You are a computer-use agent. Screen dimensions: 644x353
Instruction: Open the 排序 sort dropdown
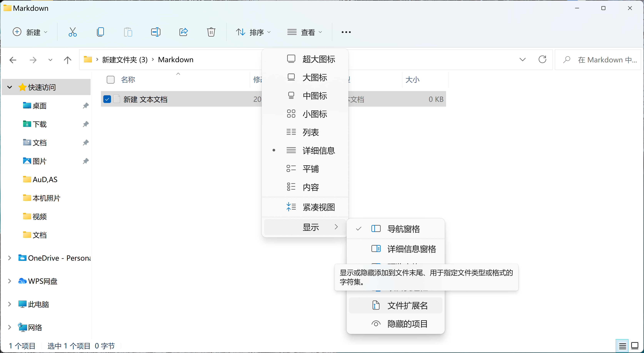pyautogui.click(x=253, y=32)
